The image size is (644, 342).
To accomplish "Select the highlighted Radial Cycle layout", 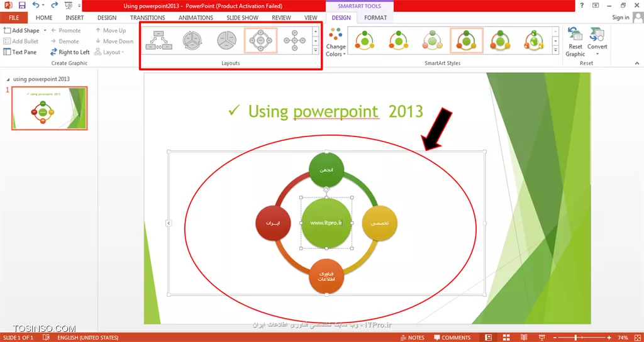I will [260, 41].
